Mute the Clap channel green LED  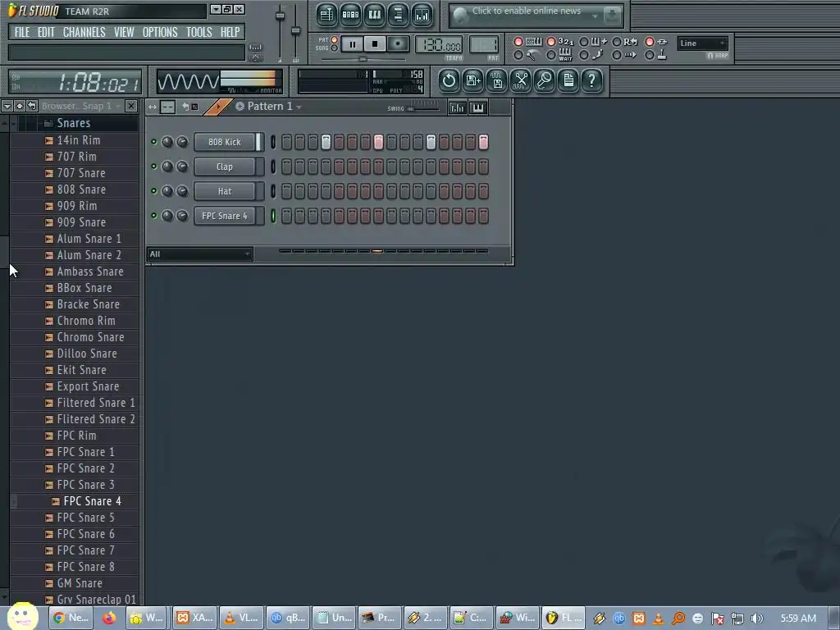click(x=153, y=167)
